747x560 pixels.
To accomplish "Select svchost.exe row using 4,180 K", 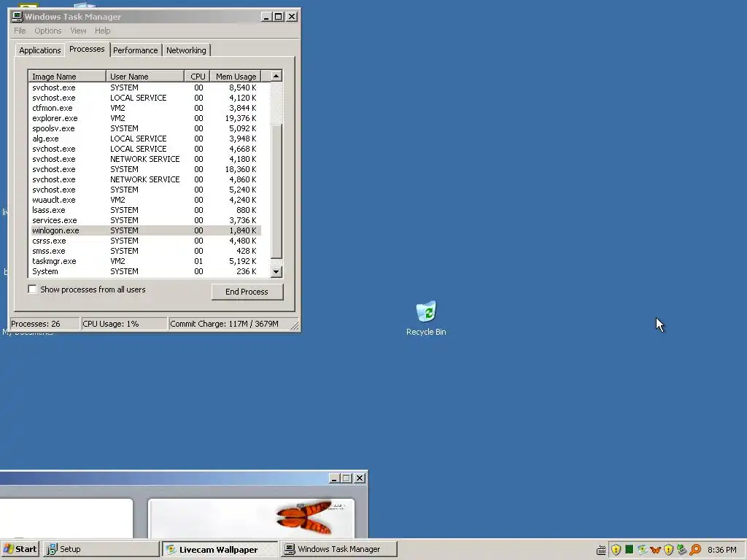I will coord(144,159).
